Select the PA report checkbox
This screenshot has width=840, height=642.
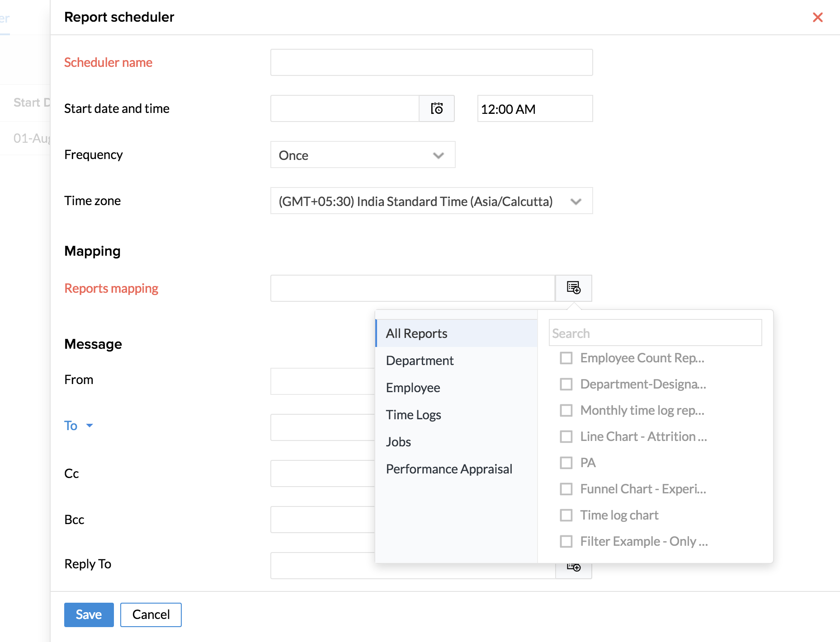(566, 463)
